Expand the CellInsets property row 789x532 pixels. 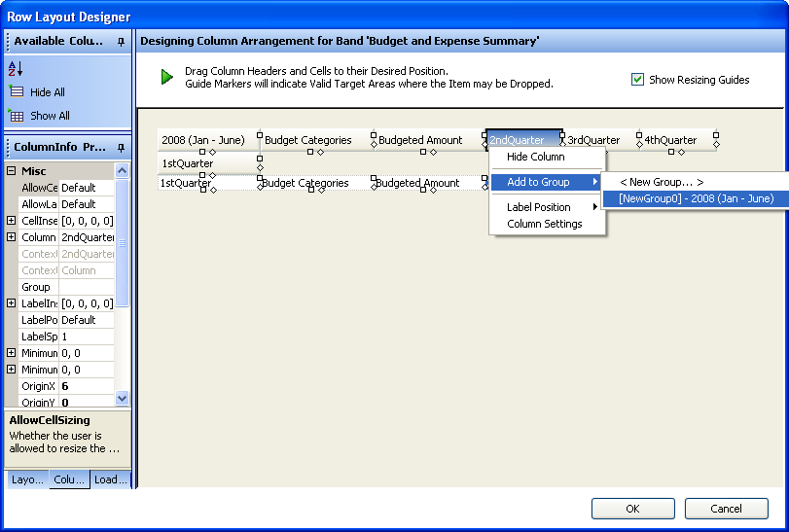tap(12, 221)
